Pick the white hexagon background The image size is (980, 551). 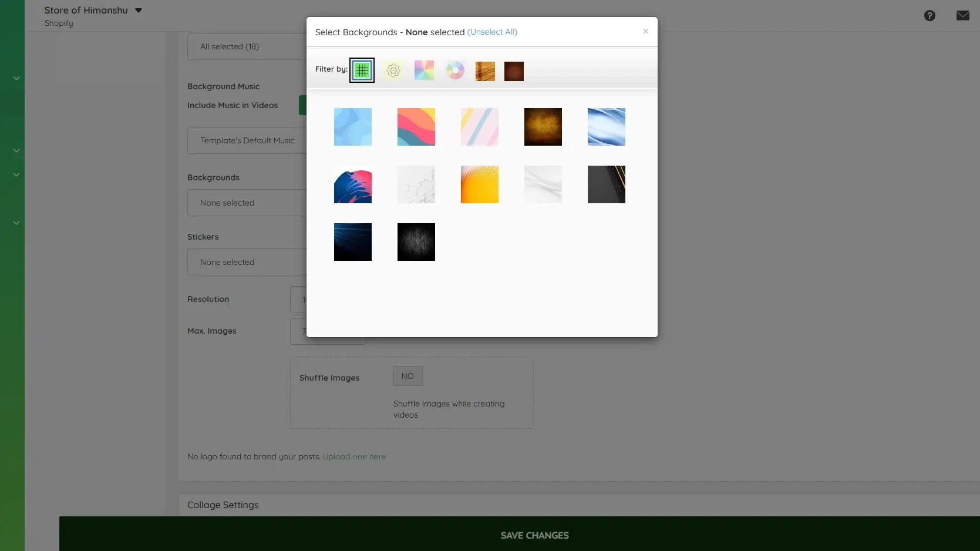pos(416,184)
